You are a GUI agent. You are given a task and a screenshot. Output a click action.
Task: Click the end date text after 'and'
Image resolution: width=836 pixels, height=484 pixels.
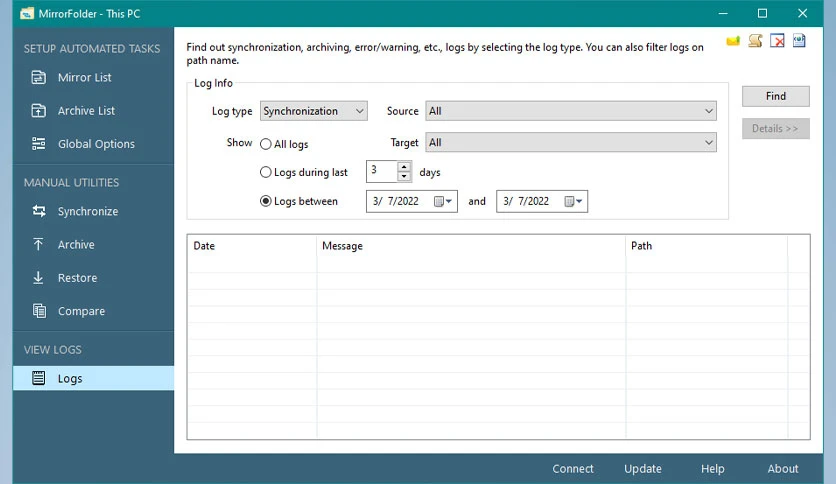(526, 201)
